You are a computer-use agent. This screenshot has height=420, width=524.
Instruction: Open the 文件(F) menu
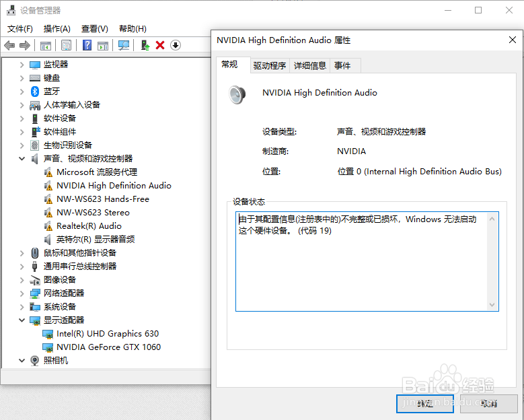(x=20, y=29)
